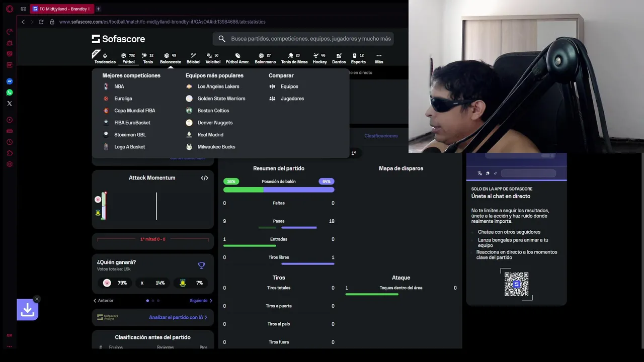Click the 1ª mitad 0 - 0 label
The height and width of the screenshot is (362, 644).
point(152,239)
